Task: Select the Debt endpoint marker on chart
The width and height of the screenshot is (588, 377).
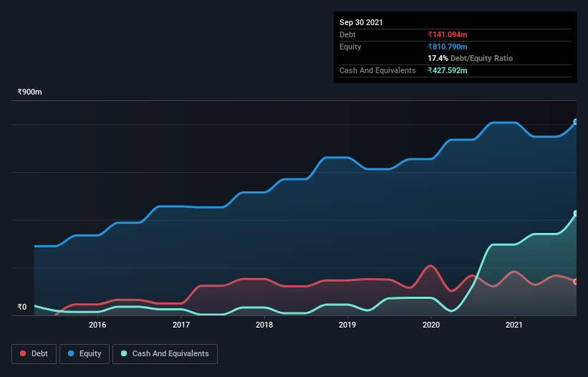Action: [x=576, y=282]
